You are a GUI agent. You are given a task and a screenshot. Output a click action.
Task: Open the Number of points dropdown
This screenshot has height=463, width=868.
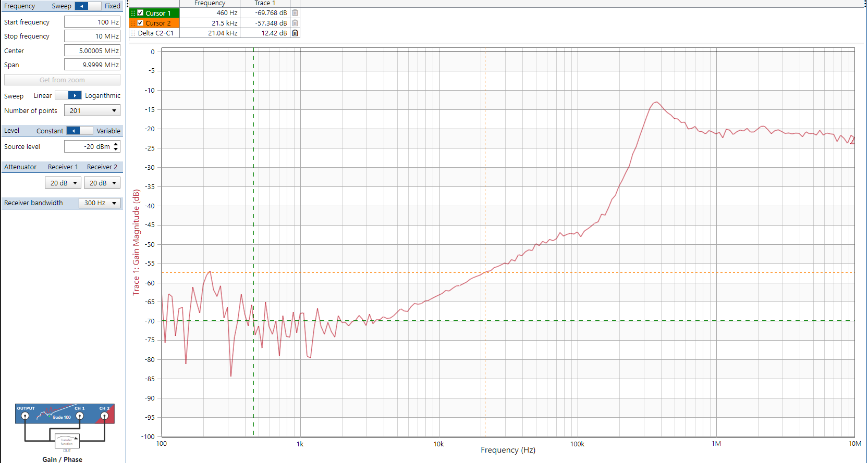click(92, 110)
